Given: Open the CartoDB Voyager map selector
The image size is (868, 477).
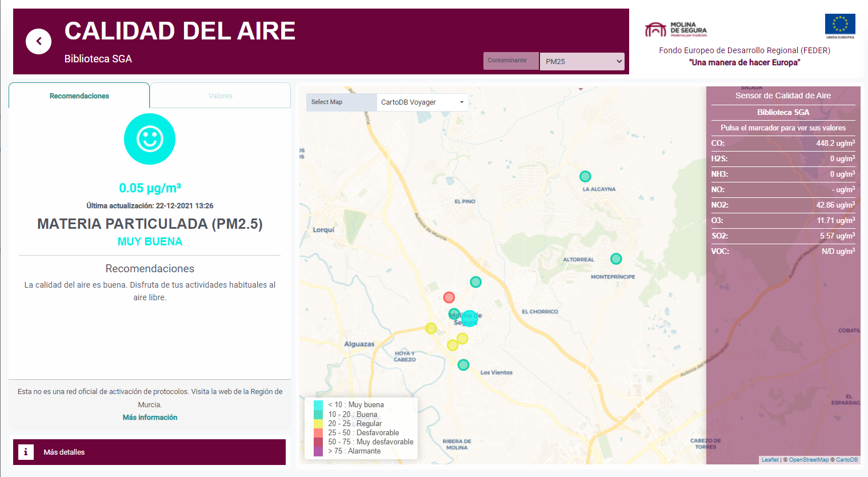Looking at the screenshot, I should (x=422, y=102).
